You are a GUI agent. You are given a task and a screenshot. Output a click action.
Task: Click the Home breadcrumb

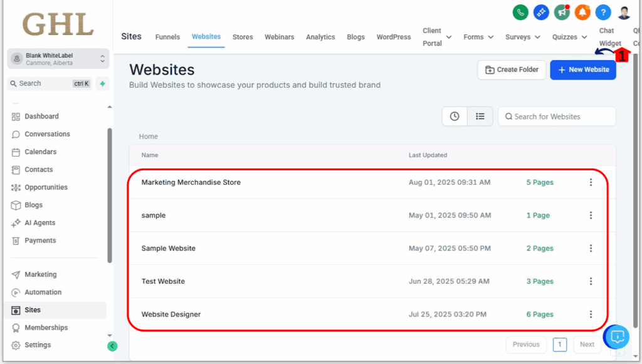[148, 137]
